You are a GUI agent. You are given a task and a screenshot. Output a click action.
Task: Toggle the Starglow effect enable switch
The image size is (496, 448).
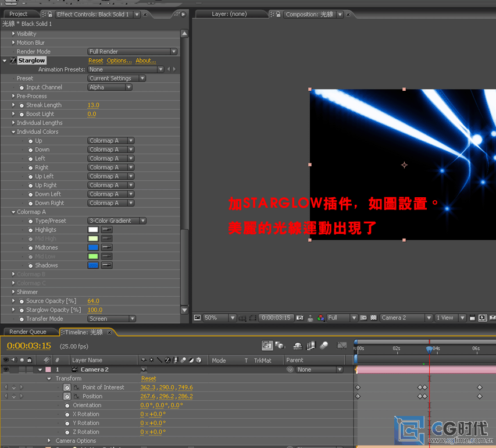[x=13, y=61]
